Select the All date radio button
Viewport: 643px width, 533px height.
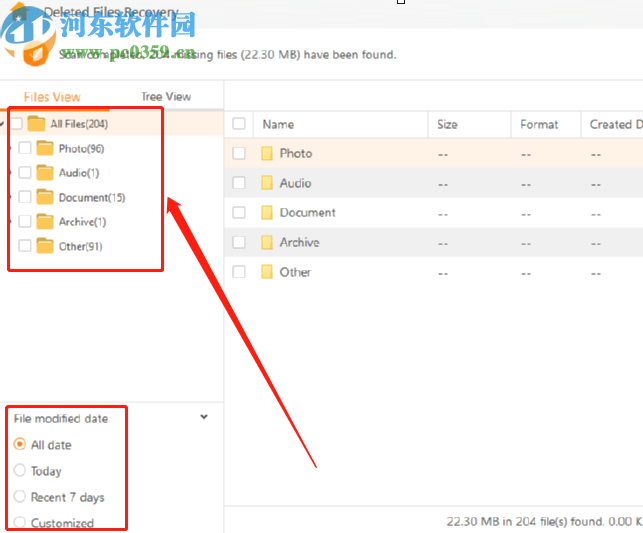click(x=19, y=444)
